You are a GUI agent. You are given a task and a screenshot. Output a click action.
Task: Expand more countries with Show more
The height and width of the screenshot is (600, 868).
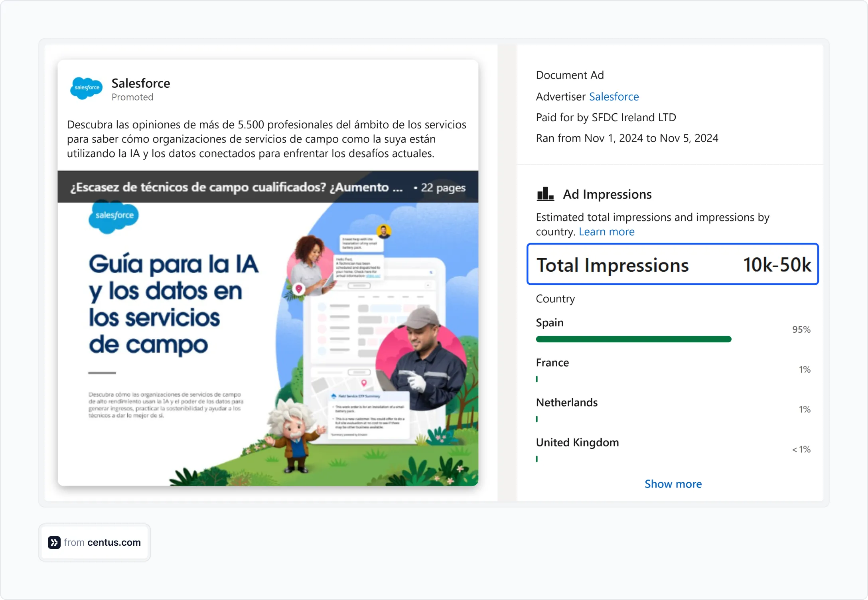tap(673, 484)
